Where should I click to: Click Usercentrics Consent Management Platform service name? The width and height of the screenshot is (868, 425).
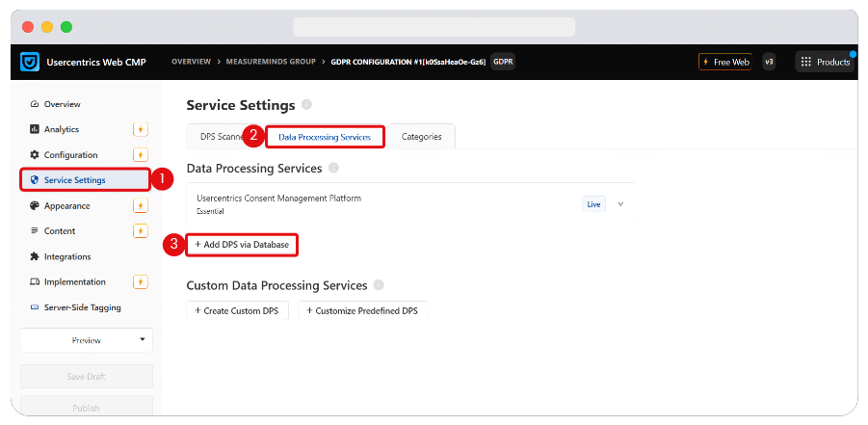pyautogui.click(x=279, y=199)
